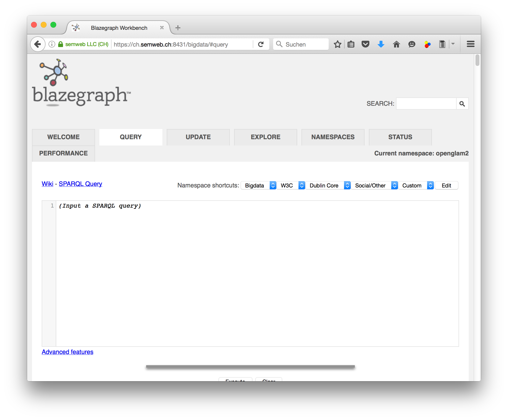Click the home icon in the toolbar
The height and width of the screenshot is (420, 508).
coord(396,44)
